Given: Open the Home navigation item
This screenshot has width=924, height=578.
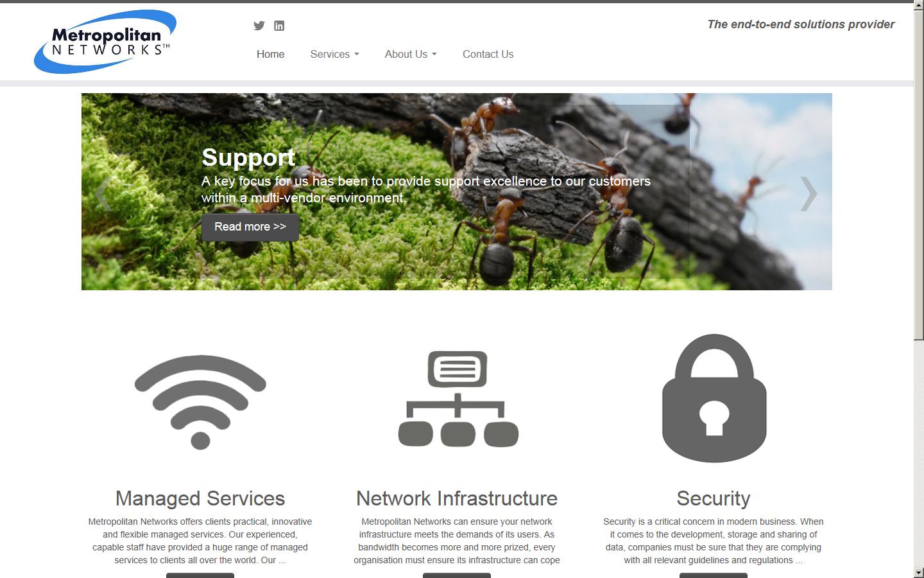Looking at the screenshot, I should (270, 54).
